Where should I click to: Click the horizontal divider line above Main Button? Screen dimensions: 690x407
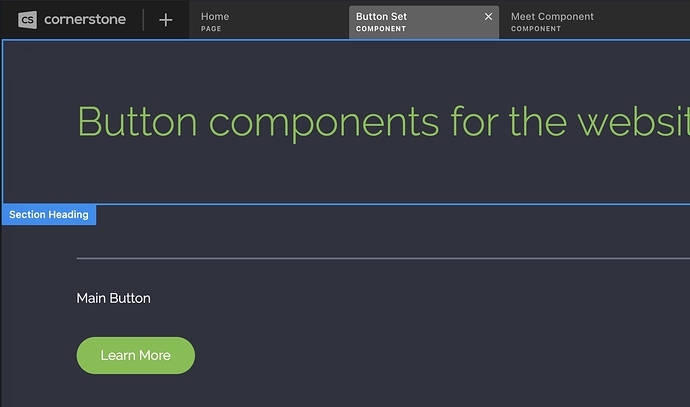point(380,258)
